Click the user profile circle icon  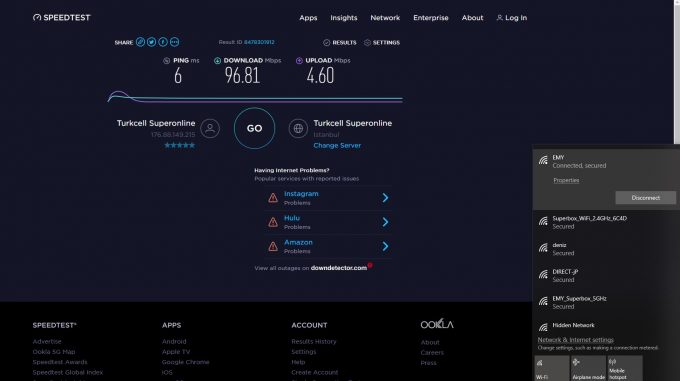(210, 128)
